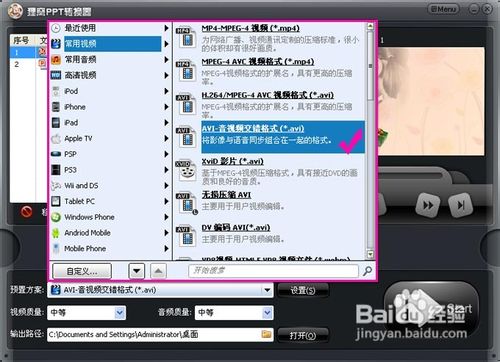Select the MP4-MPEG-4 video format icon
This screenshot has height=362, width=500.
pos(186,37)
